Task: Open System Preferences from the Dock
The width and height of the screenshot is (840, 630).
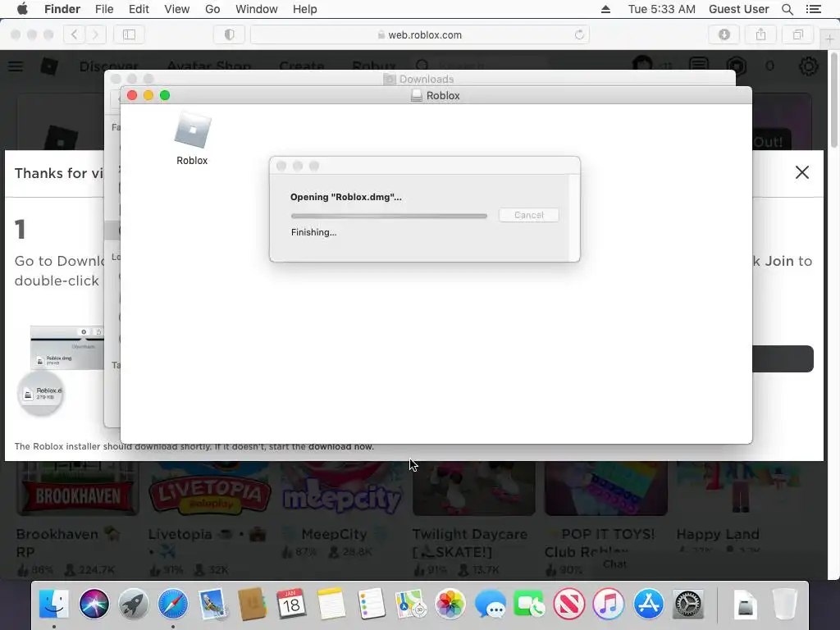Action: pyautogui.click(x=688, y=604)
